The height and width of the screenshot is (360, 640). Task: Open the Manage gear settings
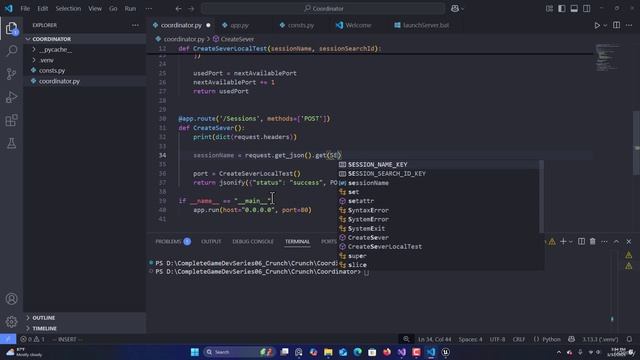point(11,322)
